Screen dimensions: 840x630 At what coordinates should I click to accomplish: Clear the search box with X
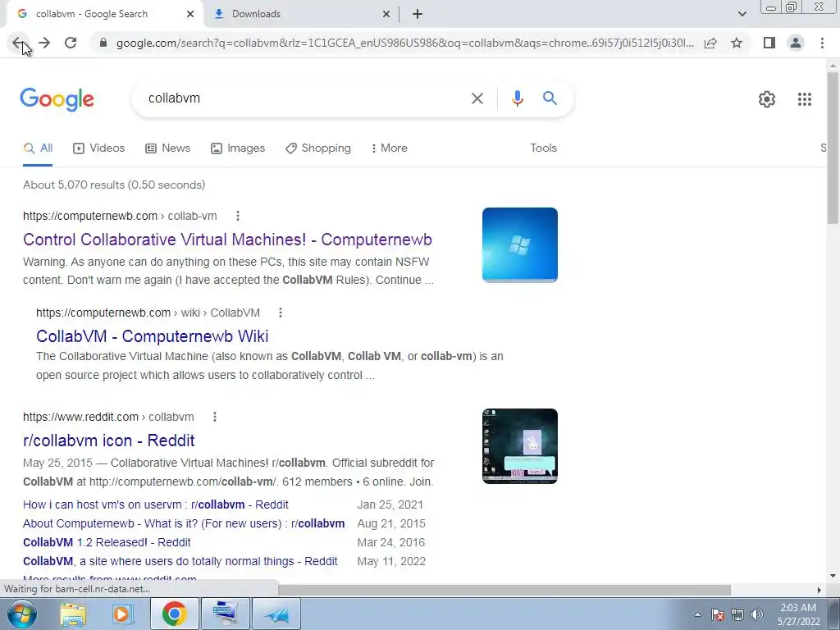coord(477,98)
